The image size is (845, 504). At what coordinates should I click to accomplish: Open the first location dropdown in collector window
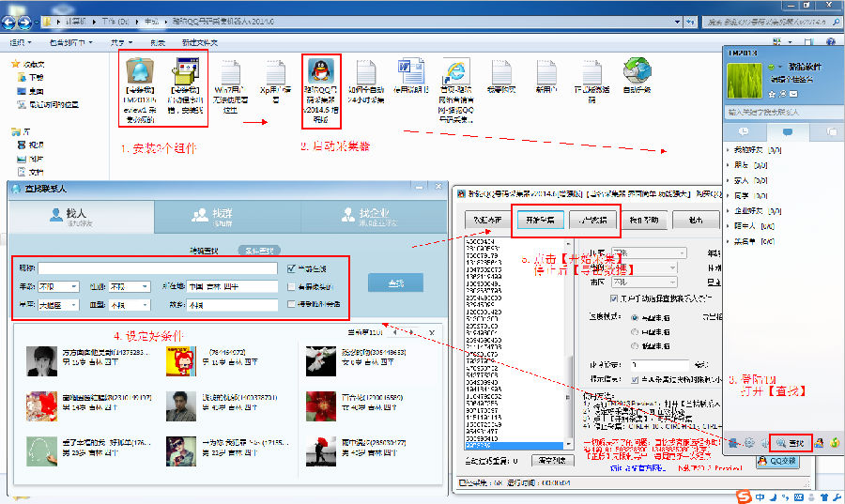tap(650, 252)
